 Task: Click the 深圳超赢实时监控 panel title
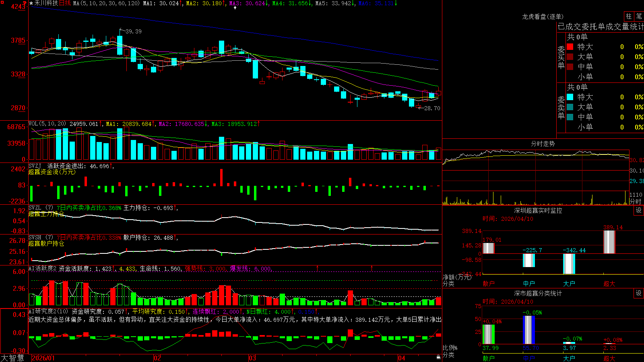point(538,210)
